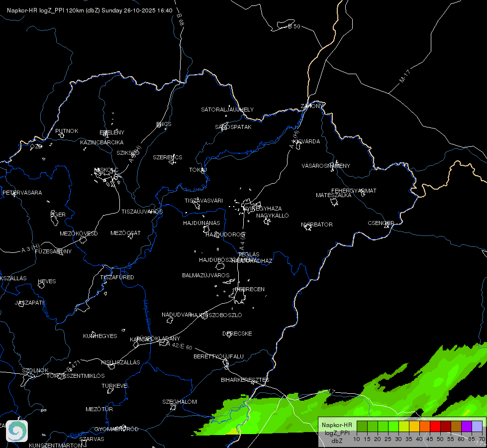Click the SÁROSPATAK town label
Screen dimensions: 487x448
point(233,127)
